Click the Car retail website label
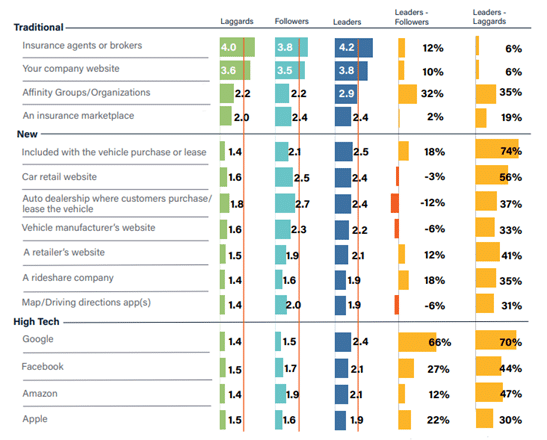547x440 pixels. point(59,177)
